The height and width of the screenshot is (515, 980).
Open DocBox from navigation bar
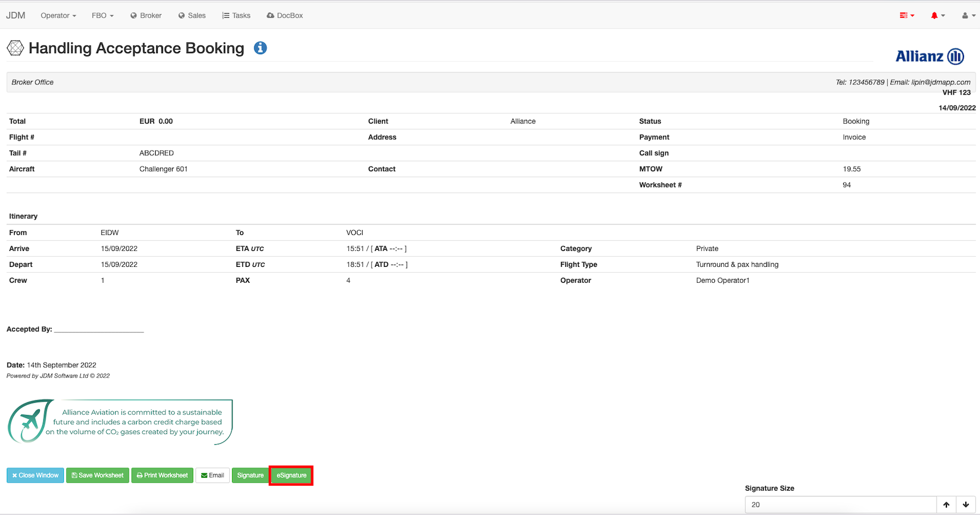tap(284, 15)
